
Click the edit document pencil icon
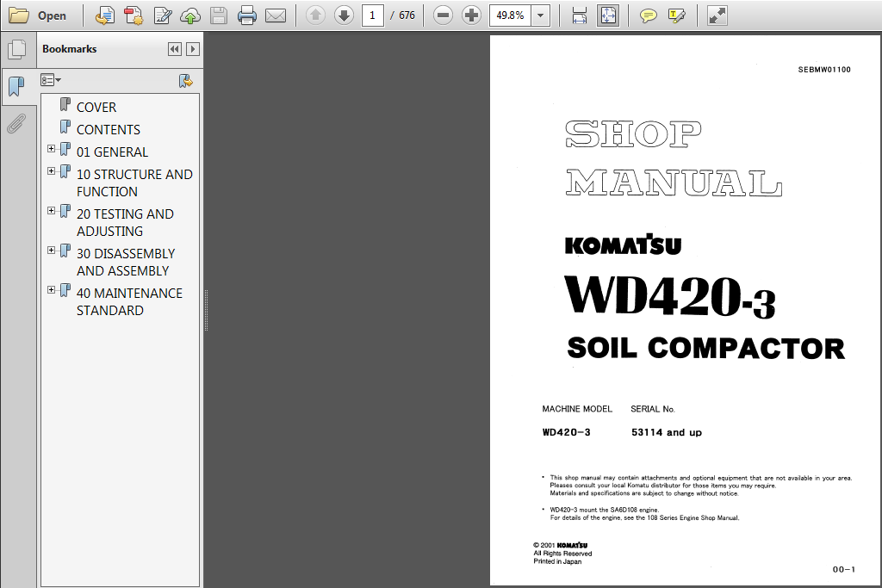pos(163,15)
